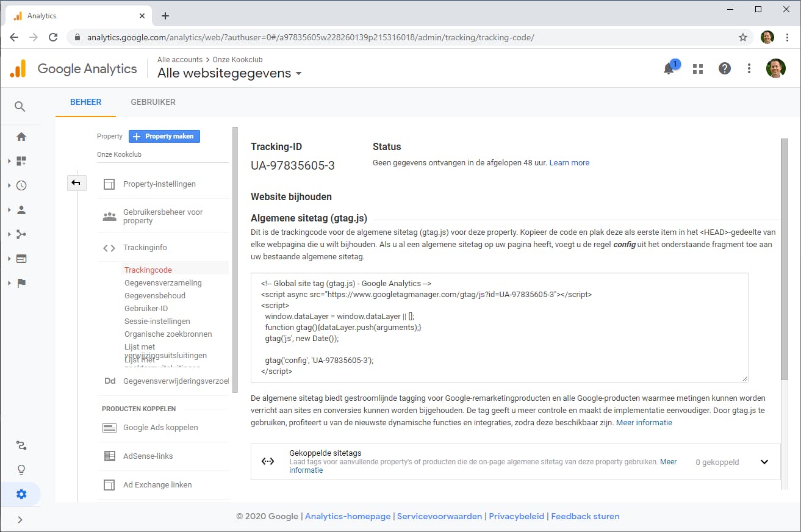801x532 pixels.
Task: Open the Google apps grid
Action: point(698,69)
